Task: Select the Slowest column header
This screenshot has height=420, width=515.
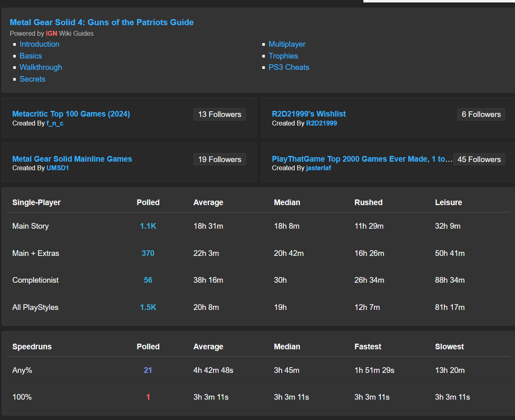Action: pyautogui.click(x=449, y=347)
